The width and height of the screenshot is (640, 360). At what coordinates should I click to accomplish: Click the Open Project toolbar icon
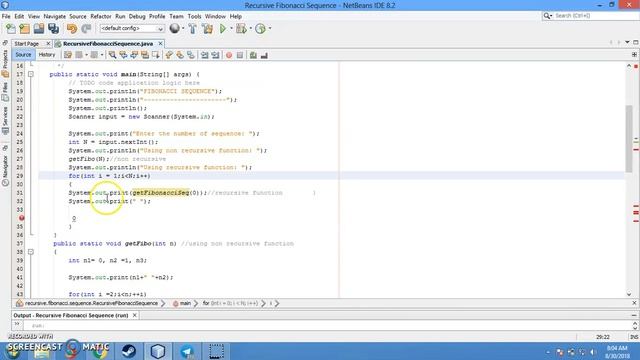point(39,29)
